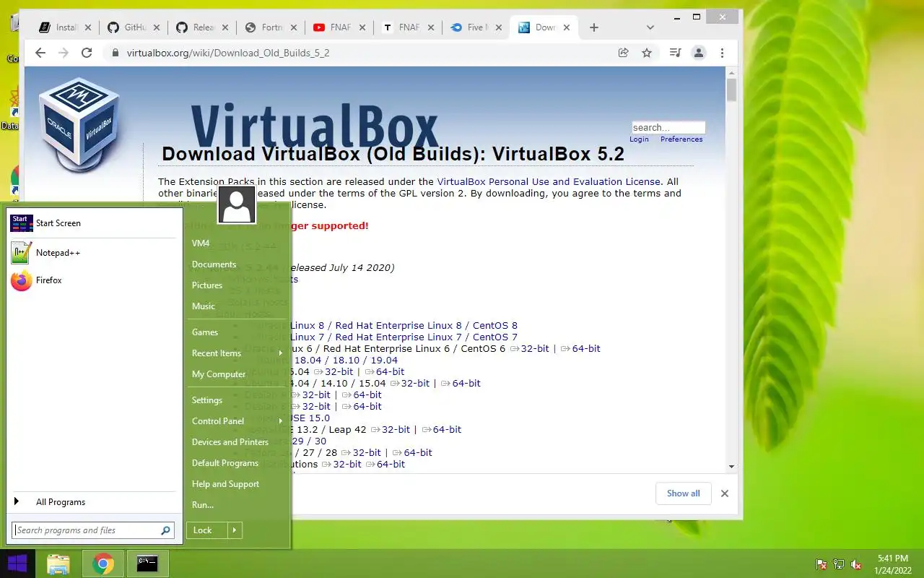Go back in Chrome history

pyautogui.click(x=40, y=53)
